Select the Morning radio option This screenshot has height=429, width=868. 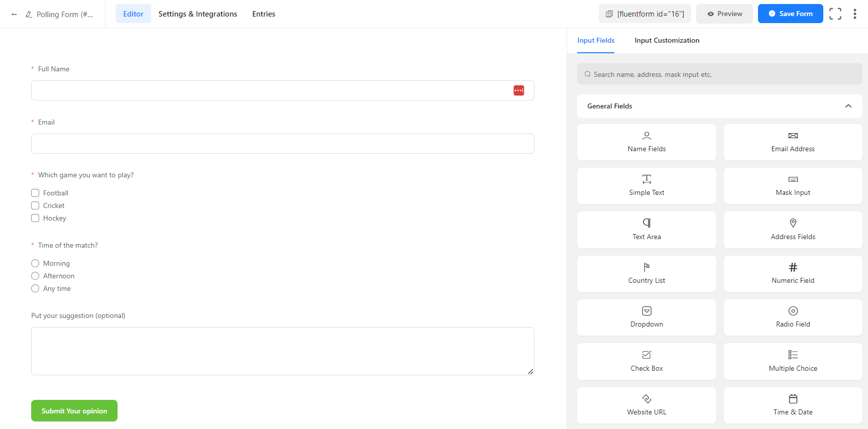(35, 263)
